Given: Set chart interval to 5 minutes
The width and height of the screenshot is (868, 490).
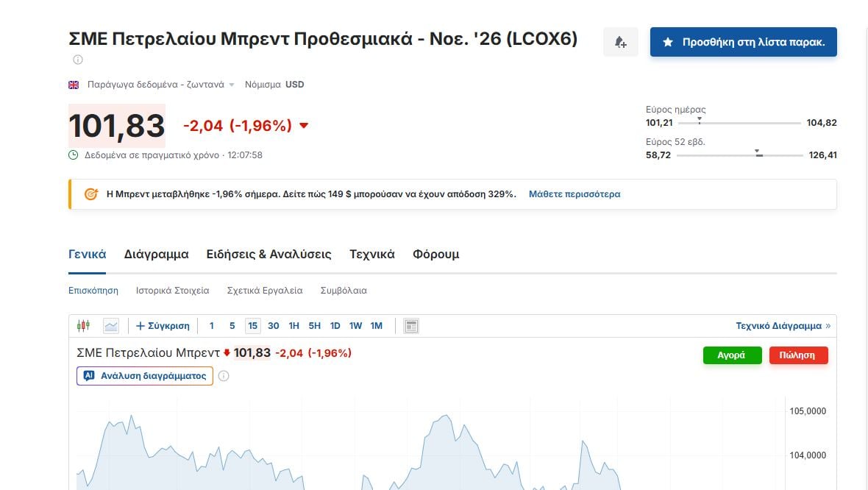Looking at the screenshot, I should (x=232, y=326).
